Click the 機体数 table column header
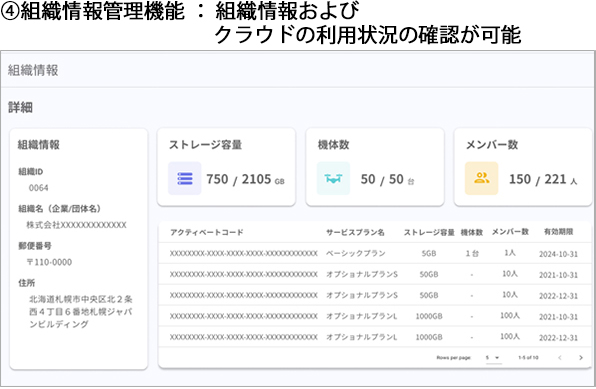Viewport: 596px width, 389px height. [472, 232]
